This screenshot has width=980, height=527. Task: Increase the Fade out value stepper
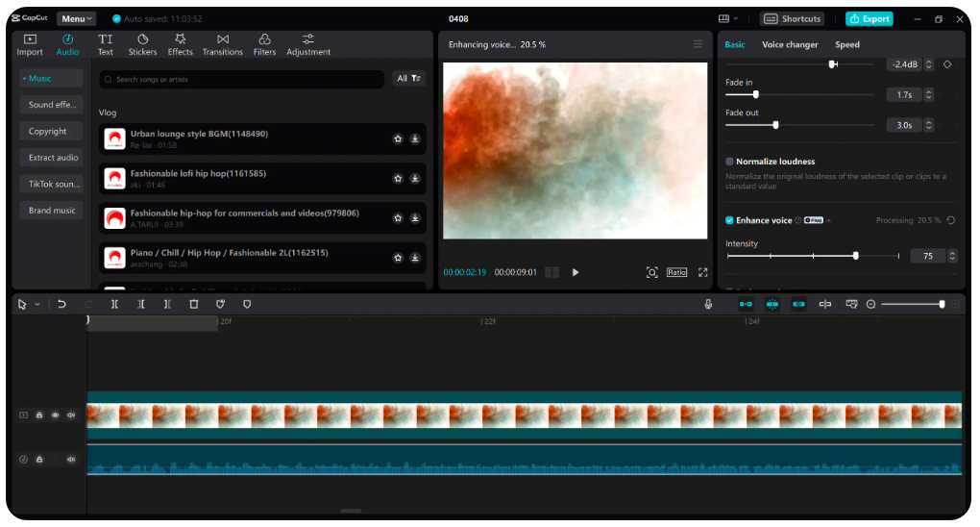[x=929, y=123]
